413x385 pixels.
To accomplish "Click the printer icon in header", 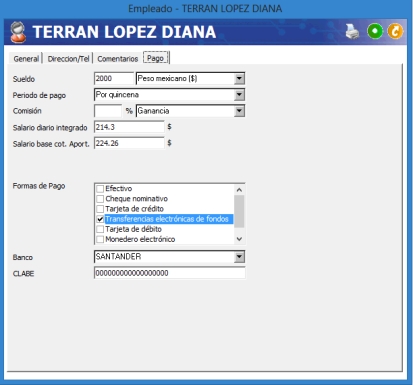I will [352, 32].
